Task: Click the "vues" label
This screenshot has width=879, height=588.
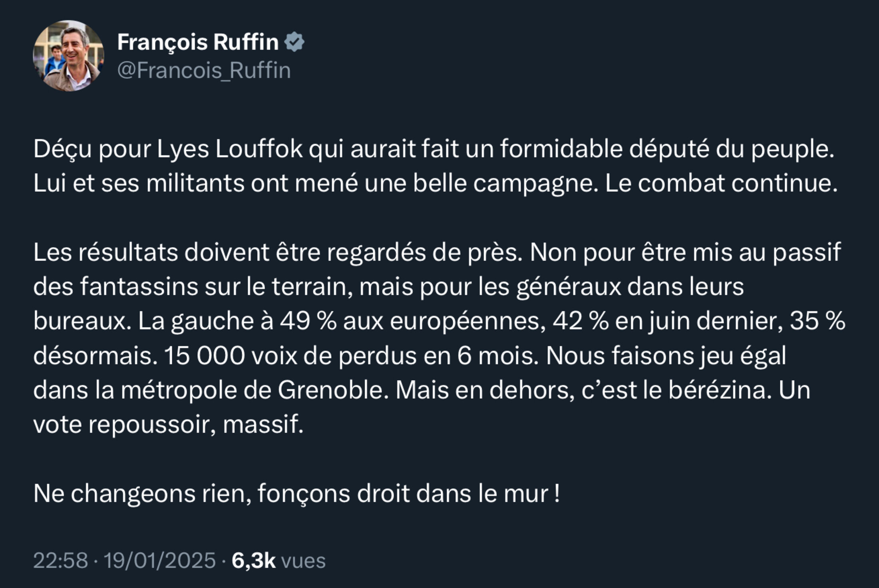Action: coord(304,560)
